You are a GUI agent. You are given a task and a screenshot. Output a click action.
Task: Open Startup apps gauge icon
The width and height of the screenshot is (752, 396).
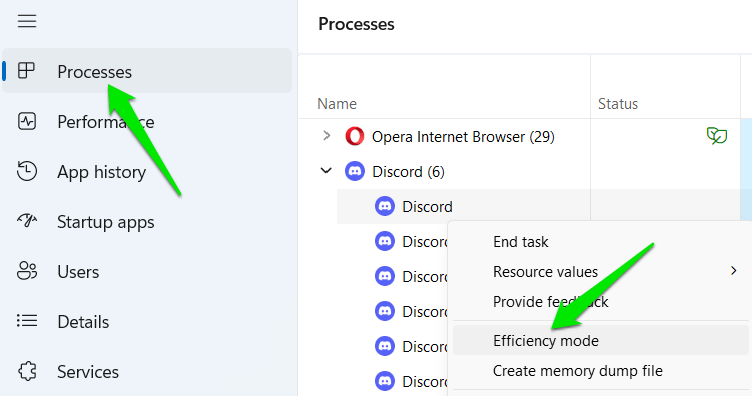click(x=27, y=221)
